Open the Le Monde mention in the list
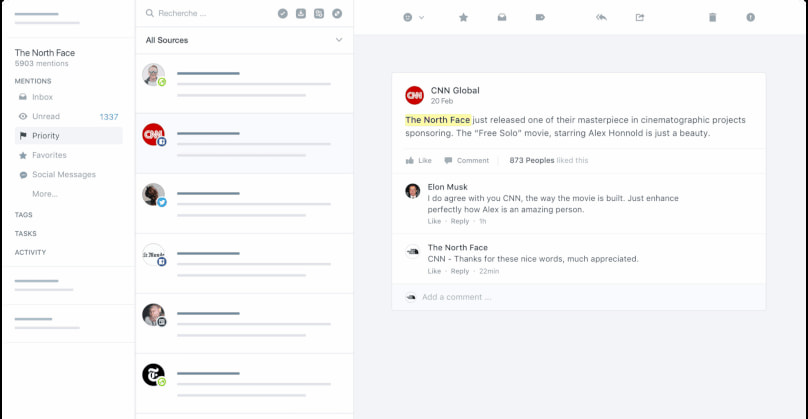The image size is (808, 419). (244, 263)
